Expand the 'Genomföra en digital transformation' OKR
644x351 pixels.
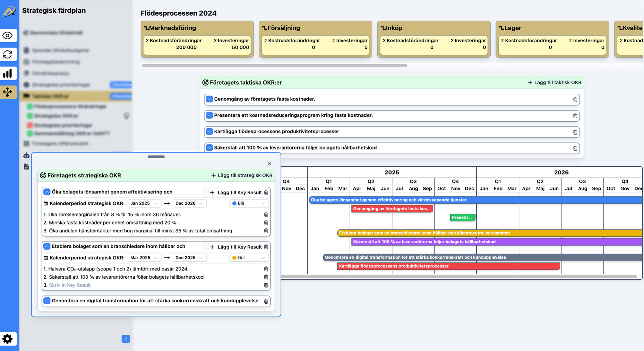(x=47, y=301)
